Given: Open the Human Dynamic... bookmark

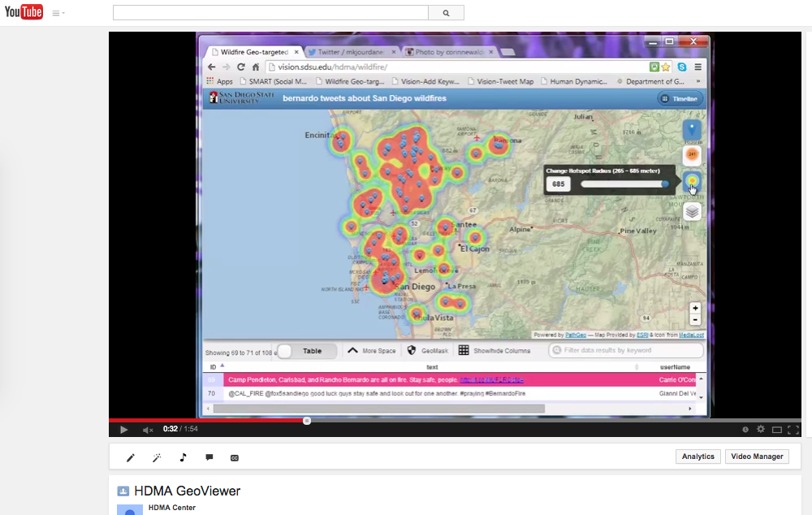Looking at the screenshot, I should coord(574,81).
